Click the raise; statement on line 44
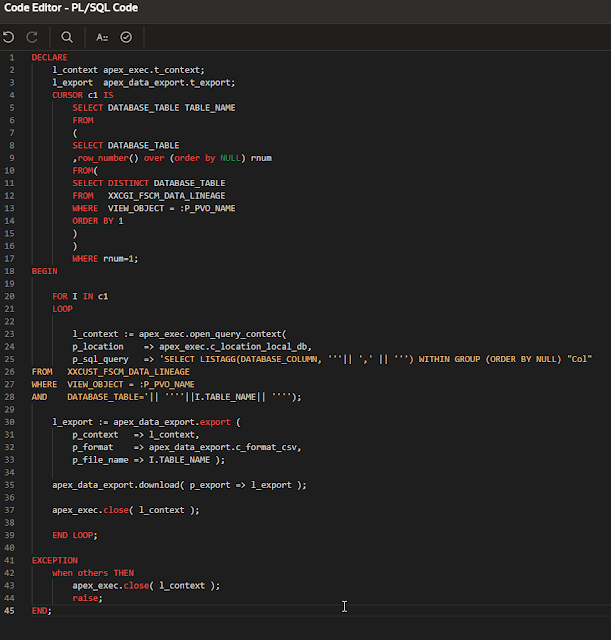Image resolution: width=611 pixels, height=640 pixels. pyautogui.click(x=88, y=598)
